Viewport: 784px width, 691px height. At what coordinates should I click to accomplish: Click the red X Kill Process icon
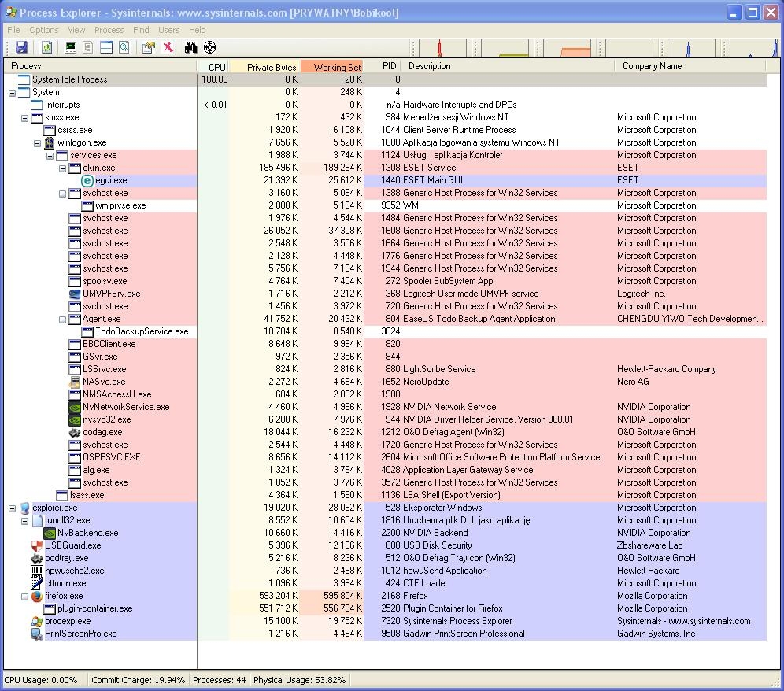(x=168, y=47)
